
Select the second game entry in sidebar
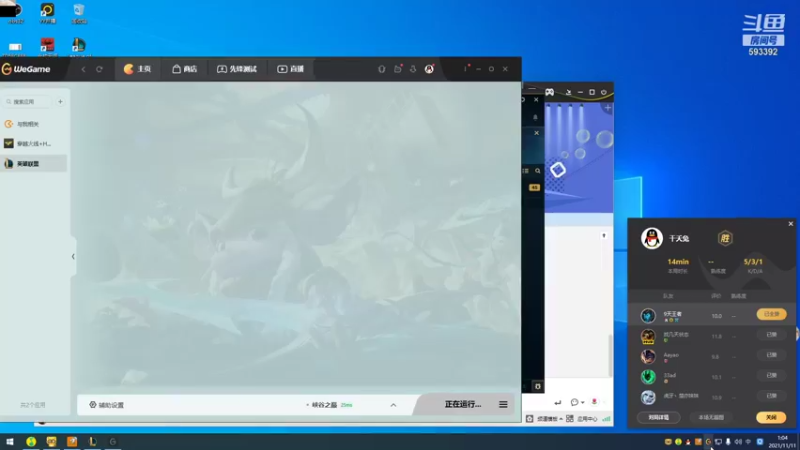coord(34,143)
